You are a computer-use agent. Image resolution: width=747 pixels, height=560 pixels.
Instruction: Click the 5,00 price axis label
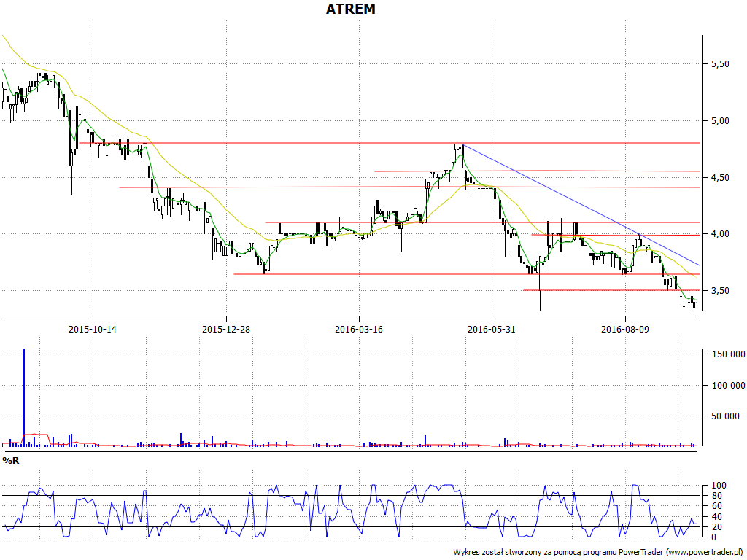click(720, 121)
